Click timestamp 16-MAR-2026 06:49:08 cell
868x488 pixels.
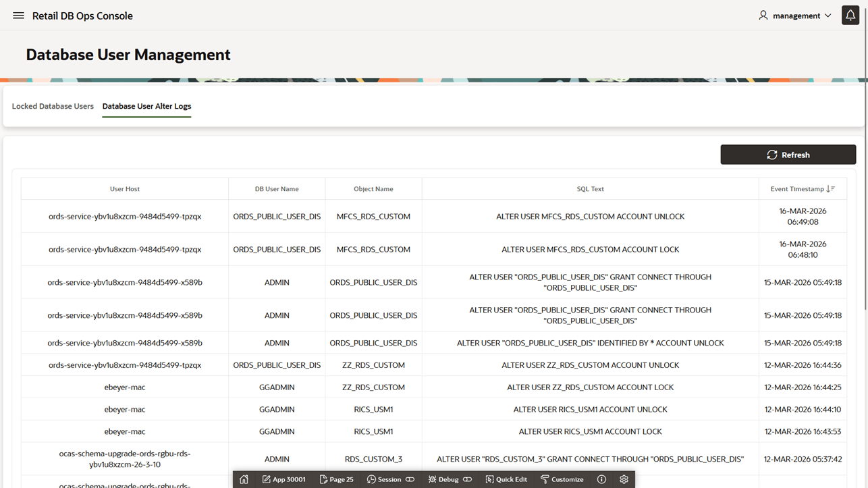click(x=803, y=216)
